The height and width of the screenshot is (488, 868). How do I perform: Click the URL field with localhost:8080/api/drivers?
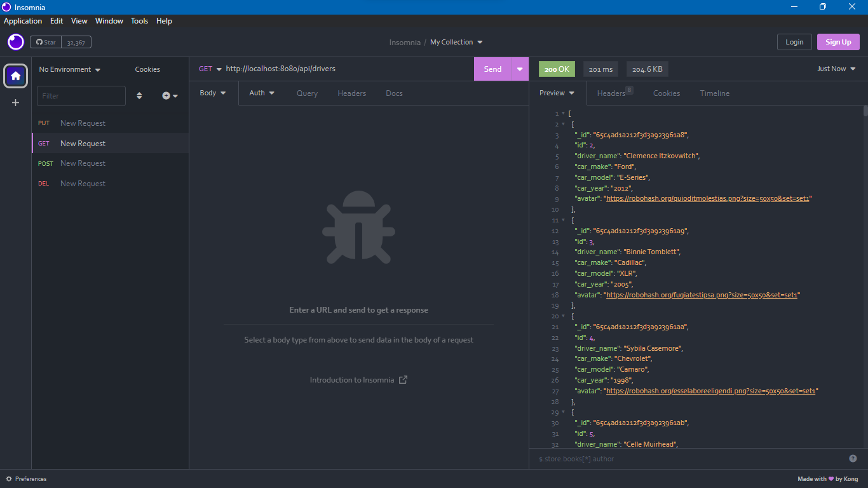pos(347,69)
